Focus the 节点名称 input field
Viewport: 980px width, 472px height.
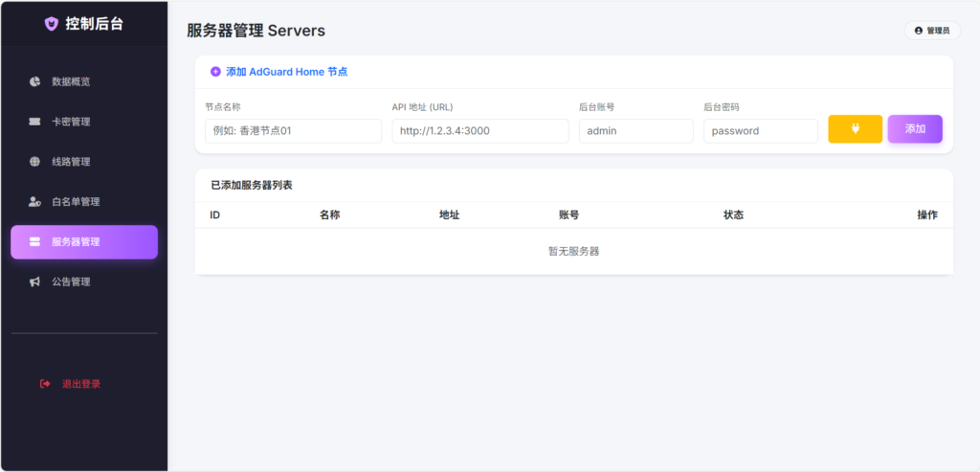click(293, 131)
